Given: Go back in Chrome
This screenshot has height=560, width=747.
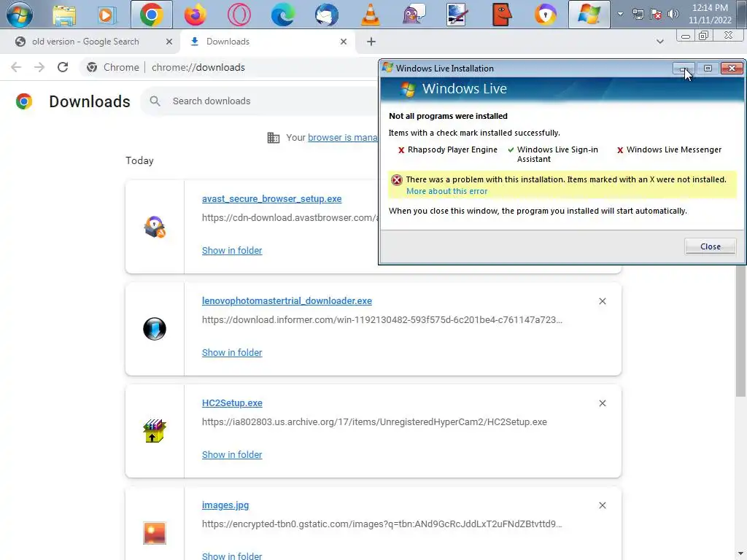Looking at the screenshot, I should [16, 67].
